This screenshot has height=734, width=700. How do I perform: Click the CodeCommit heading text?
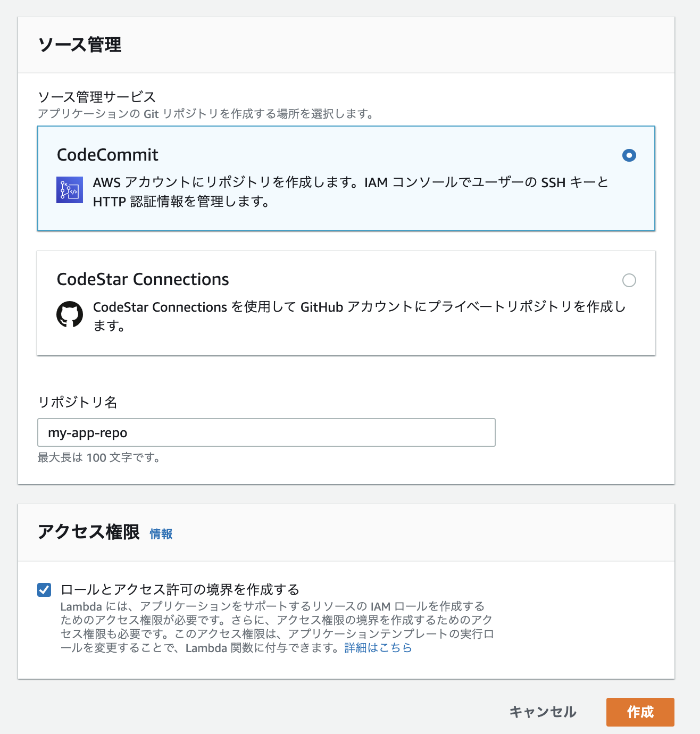pyautogui.click(x=107, y=155)
